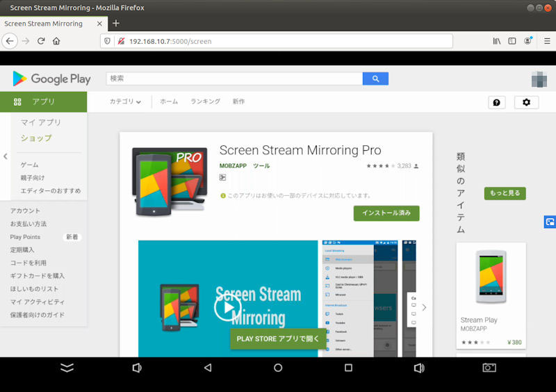This screenshot has width=556, height=392.
Task: Click the Screen Stream Mirroring Pro app icon
Action: coord(170,182)
